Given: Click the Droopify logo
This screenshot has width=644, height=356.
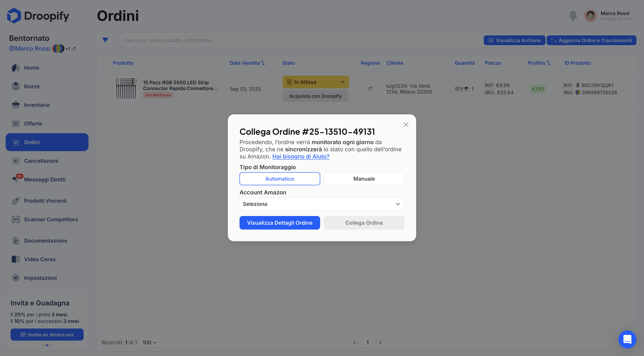Looking at the screenshot, I should [x=38, y=16].
